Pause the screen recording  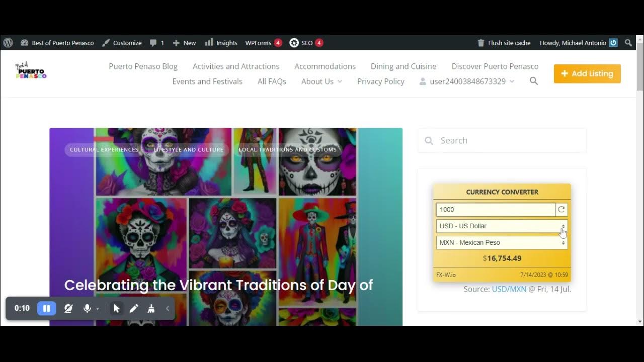point(46,308)
